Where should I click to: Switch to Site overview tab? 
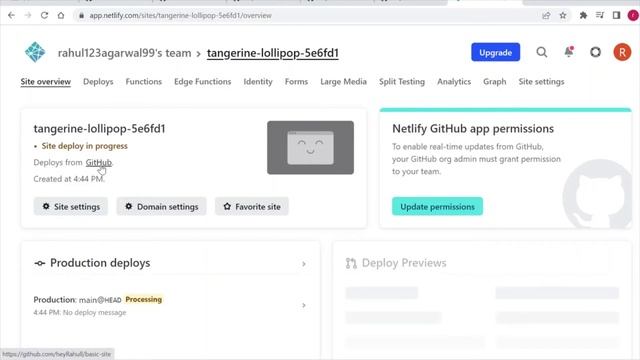[x=46, y=82]
